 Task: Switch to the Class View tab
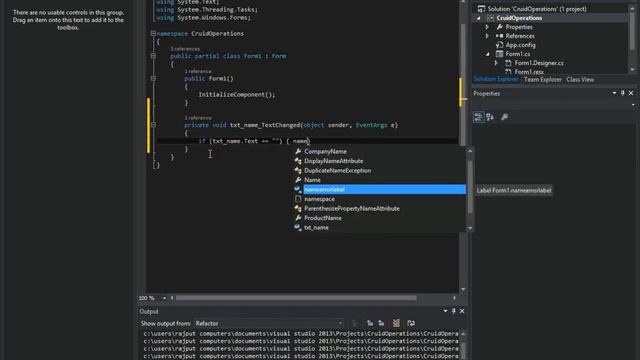point(580,80)
